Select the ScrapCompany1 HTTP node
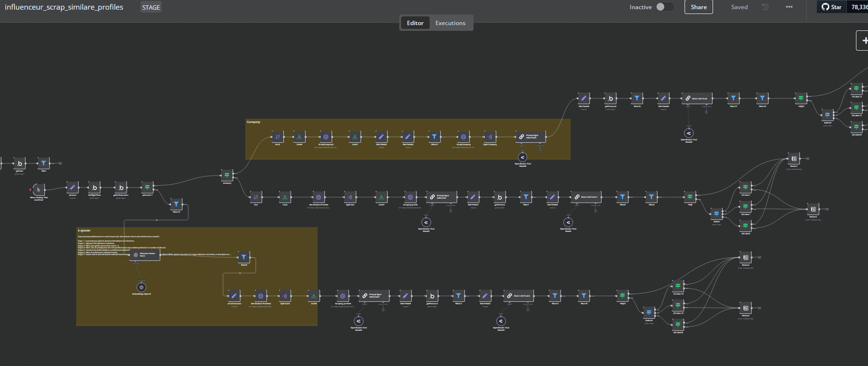 [326, 137]
